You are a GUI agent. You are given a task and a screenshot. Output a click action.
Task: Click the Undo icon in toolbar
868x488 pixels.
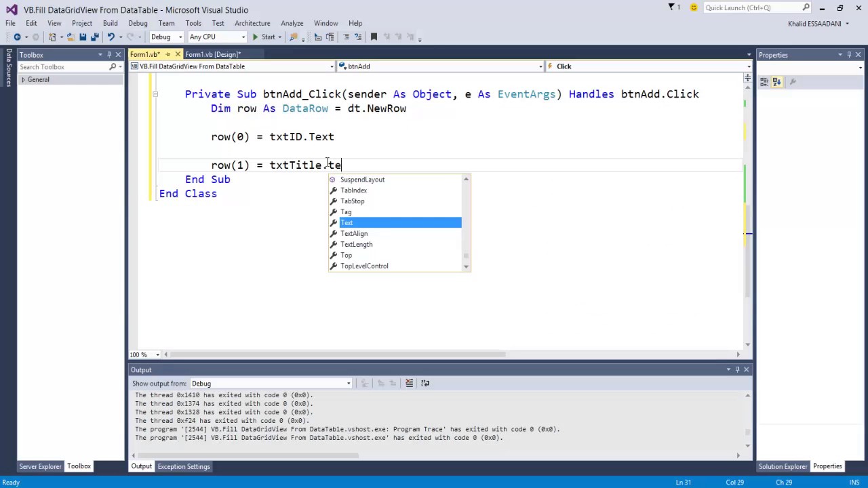pos(111,37)
